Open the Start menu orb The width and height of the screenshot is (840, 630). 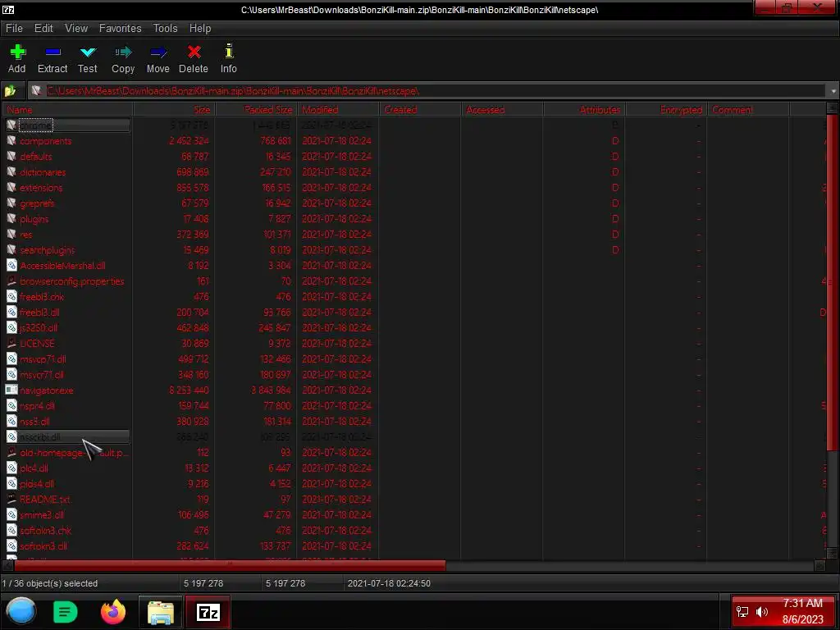click(x=21, y=611)
